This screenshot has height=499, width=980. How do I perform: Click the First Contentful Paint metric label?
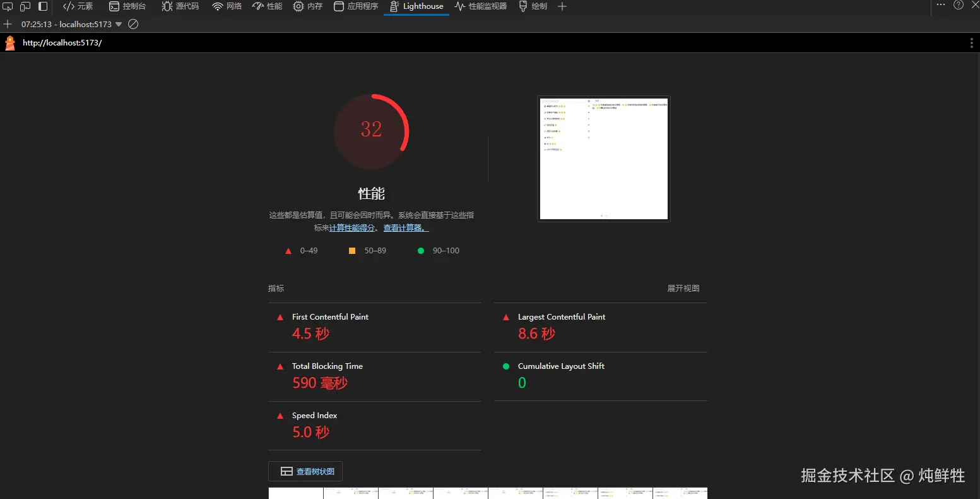(x=330, y=317)
